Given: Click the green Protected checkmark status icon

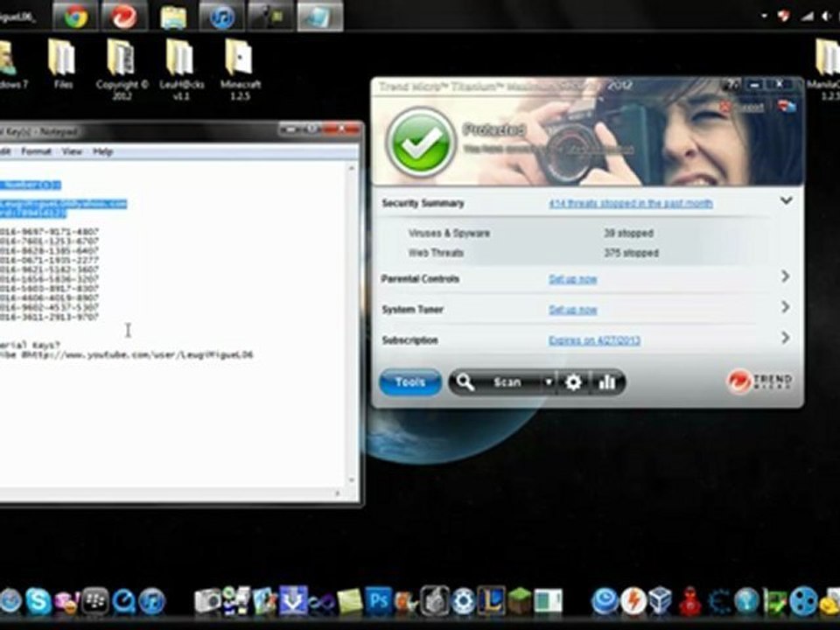Looking at the screenshot, I should coord(421,142).
